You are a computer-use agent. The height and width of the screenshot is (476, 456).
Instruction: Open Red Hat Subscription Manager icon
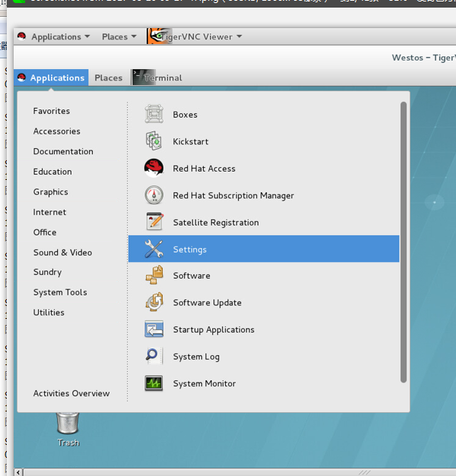point(154,195)
